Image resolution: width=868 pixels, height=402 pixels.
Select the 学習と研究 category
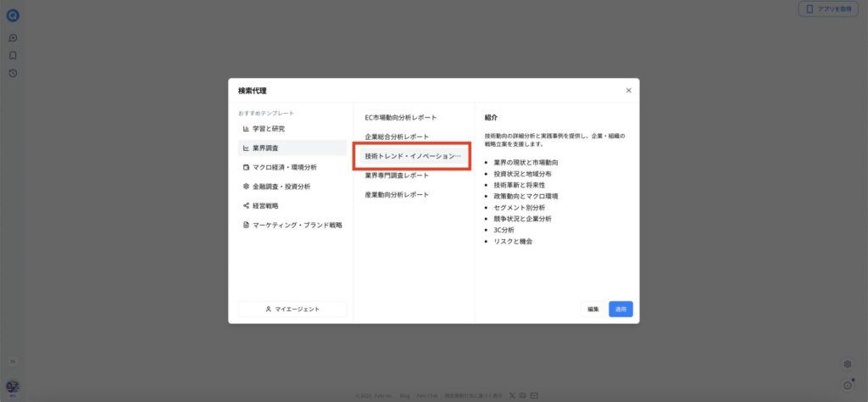[292, 128]
